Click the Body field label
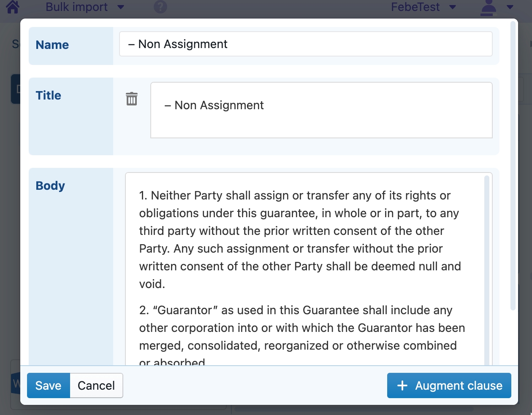This screenshot has height=415, width=532. tap(50, 186)
